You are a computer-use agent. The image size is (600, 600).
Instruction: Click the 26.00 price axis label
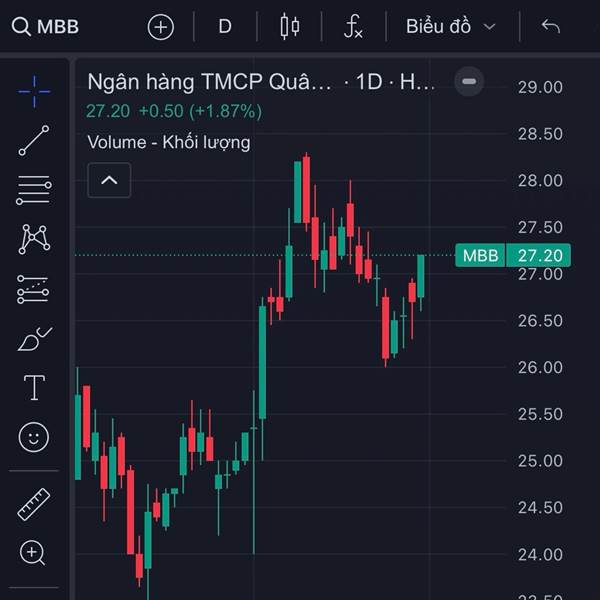(x=540, y=367)
